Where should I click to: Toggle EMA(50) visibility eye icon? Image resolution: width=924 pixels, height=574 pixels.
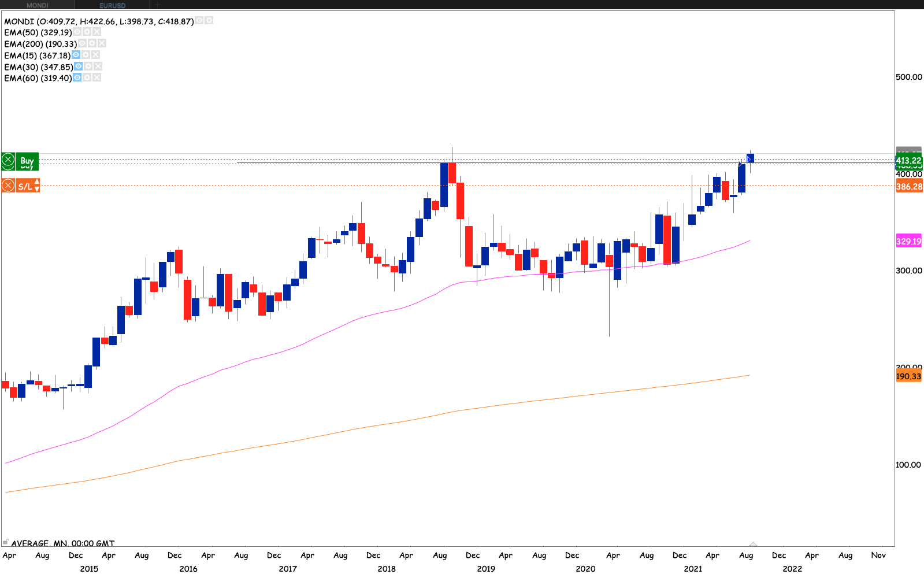[x=77, y=32]
